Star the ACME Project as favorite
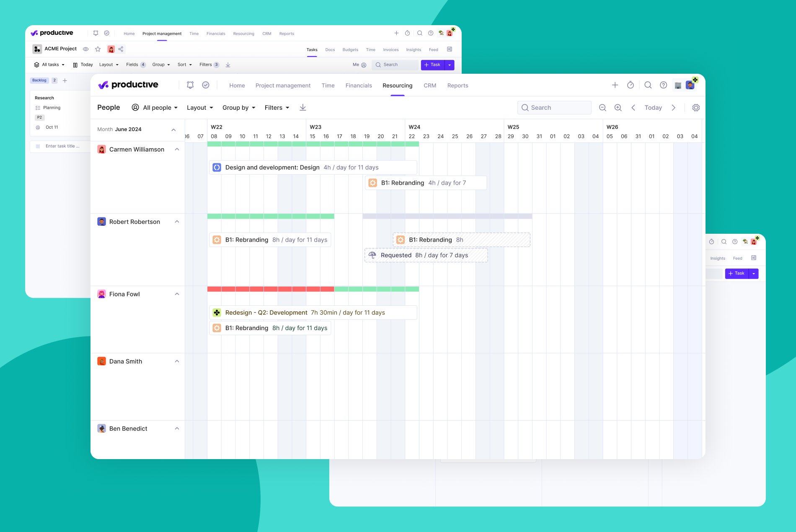The width and height of the screenshot is (796, 532). (x=98, y=49)
